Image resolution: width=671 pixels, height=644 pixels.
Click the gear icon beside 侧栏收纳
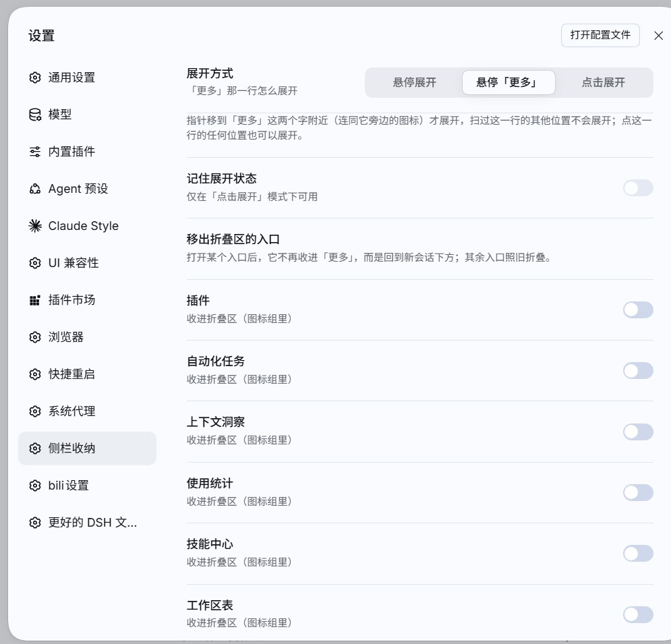click(x=35, y=448)
